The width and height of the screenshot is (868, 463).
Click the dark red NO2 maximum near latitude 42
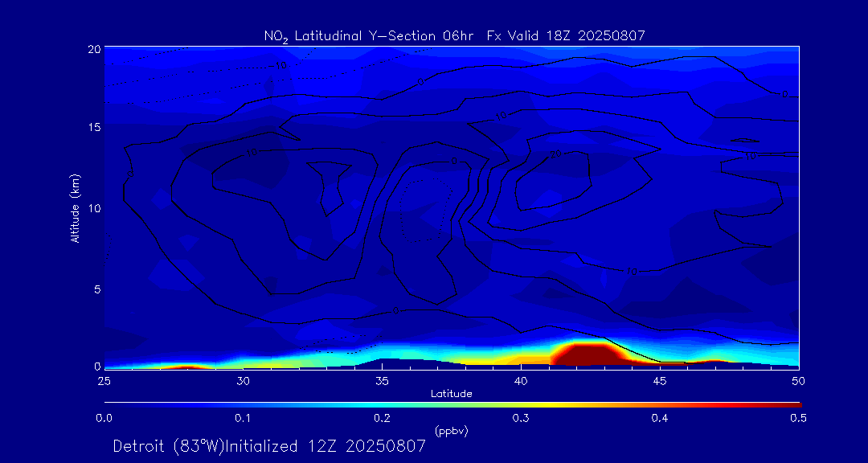tap(590, 356)
